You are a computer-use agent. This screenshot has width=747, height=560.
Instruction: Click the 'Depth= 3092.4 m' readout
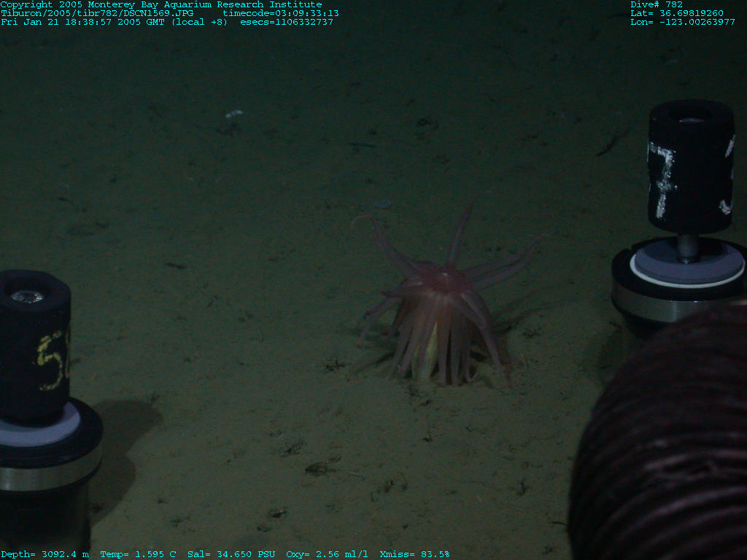(44, 554)
